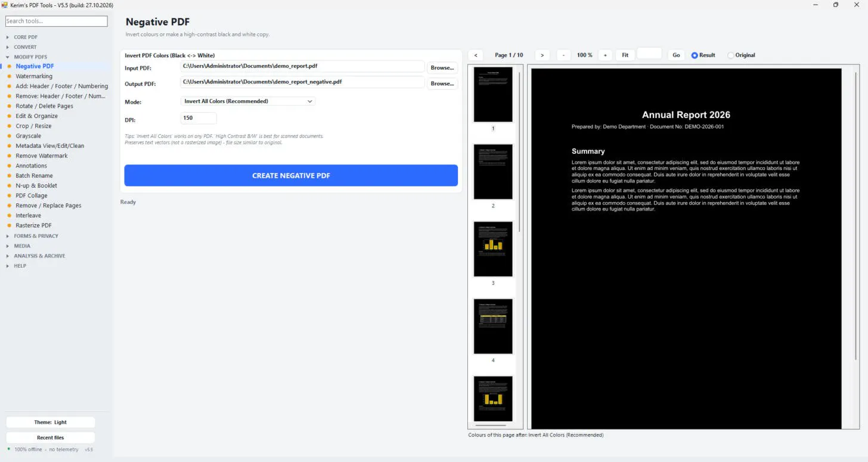Screen dimensions: 868x462
Task: Browse for the Output PDF file
Action: (x=442, y=83)
